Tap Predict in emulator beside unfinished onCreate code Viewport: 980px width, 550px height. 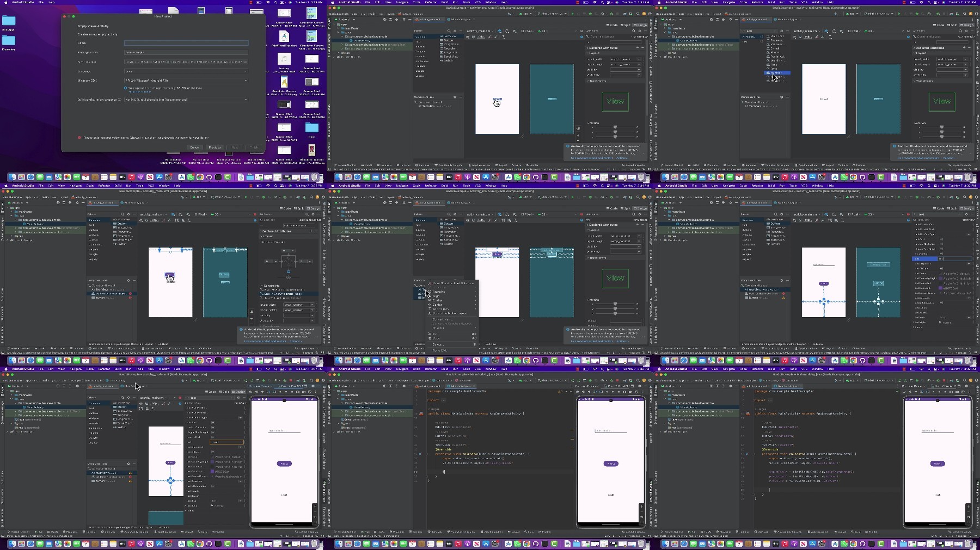(x=611, y=464)
